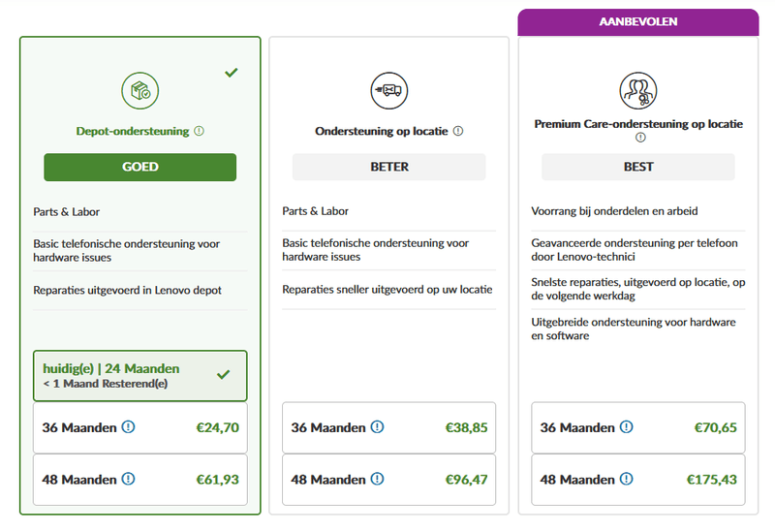The width and height of the screenshot is (775, 532).
Task: Open info icon beside Depot-ondersteuning title
Action: click(x=200, y=132)
